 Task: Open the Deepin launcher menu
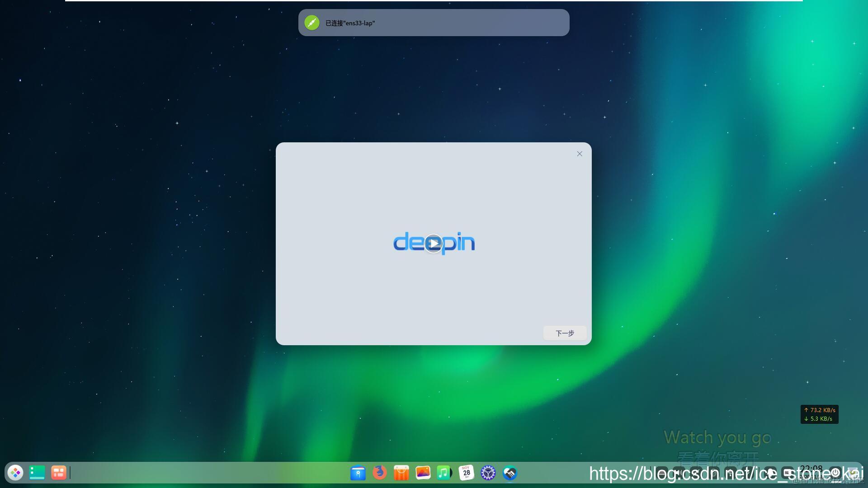pos(15,473)
